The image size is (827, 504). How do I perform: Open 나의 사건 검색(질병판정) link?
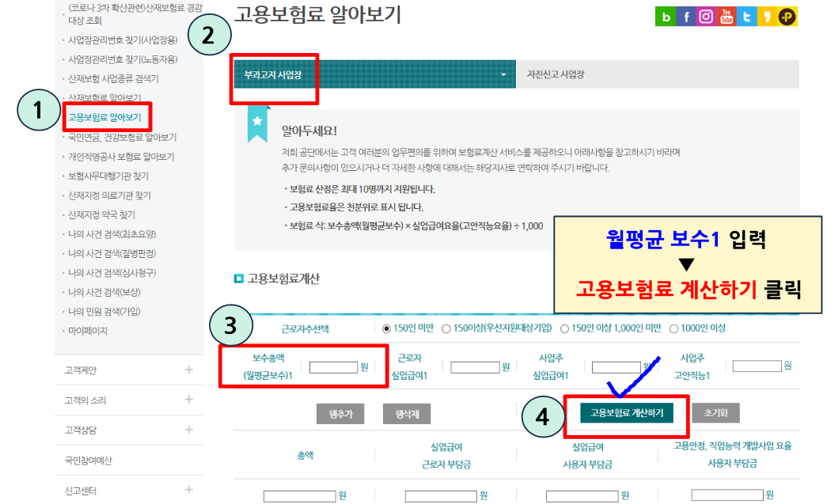(x=112, y=253)
